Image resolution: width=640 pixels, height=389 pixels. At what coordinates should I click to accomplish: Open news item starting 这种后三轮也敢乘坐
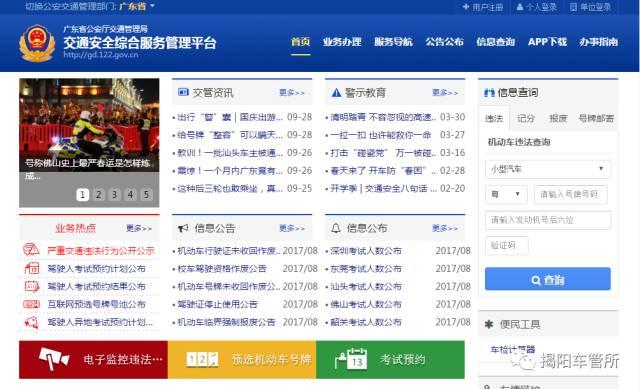click(x=230, y=189)
